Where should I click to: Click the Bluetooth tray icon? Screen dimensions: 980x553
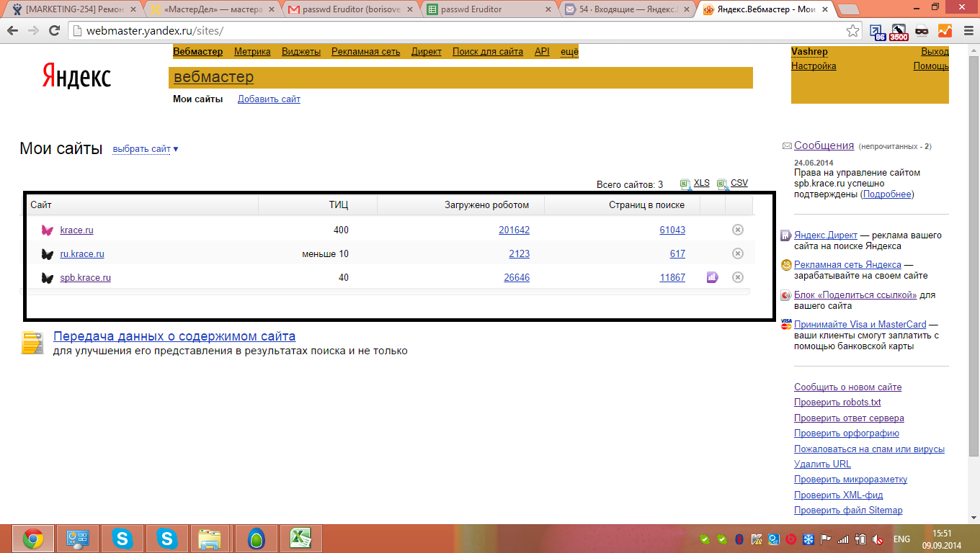[739, 539]
